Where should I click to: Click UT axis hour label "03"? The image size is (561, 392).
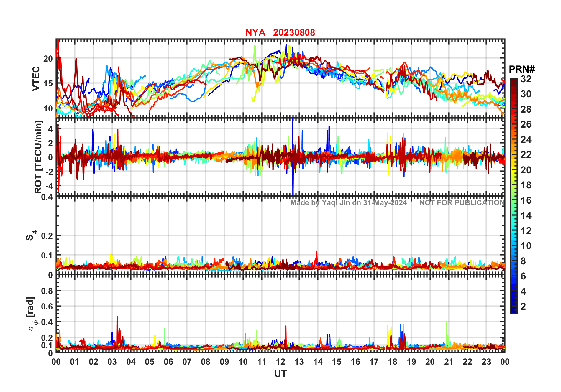coord(112,362)
